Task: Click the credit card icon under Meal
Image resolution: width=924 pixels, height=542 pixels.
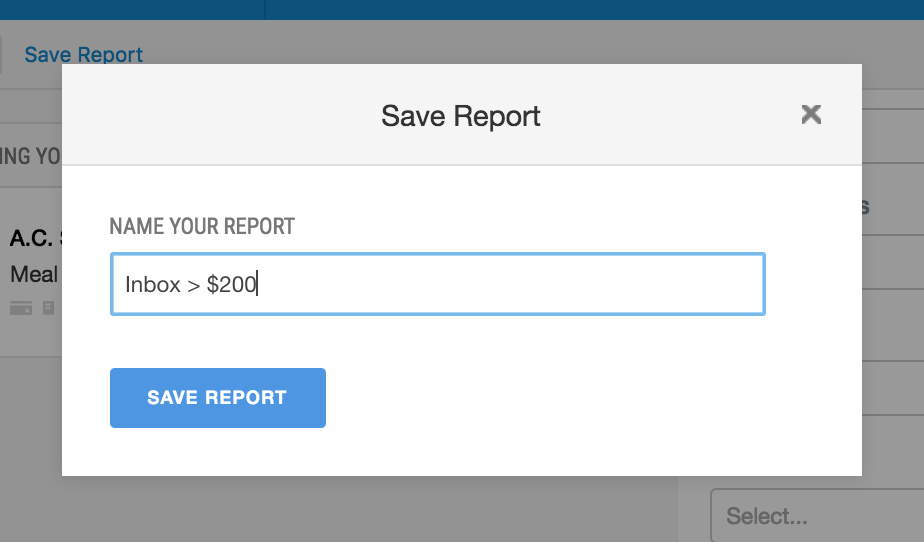Action: point(21,308)
